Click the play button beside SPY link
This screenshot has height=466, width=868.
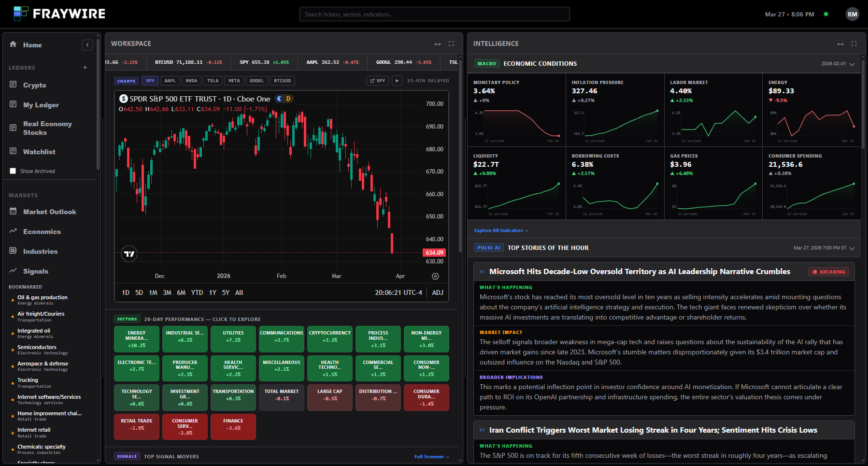pyautogui.click(x=397, y=81)
